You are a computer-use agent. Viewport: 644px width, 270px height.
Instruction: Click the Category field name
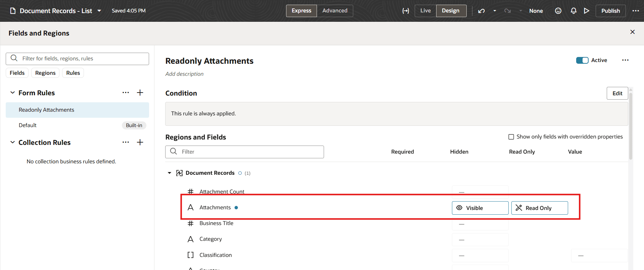(211, 239)
